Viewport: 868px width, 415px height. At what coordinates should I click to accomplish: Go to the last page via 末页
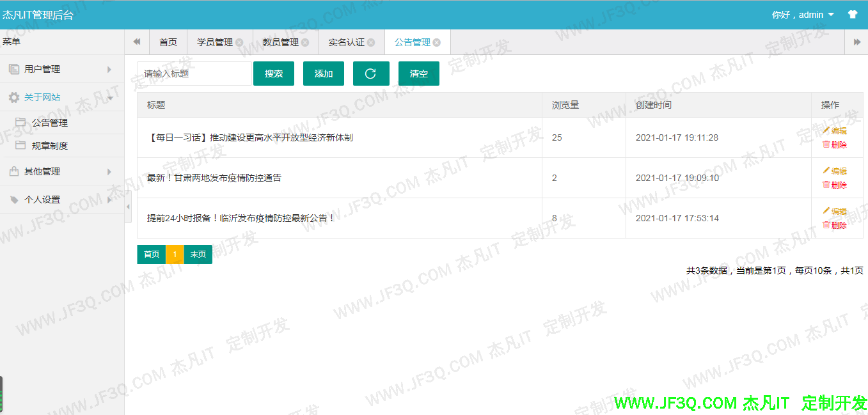point(198,254)
